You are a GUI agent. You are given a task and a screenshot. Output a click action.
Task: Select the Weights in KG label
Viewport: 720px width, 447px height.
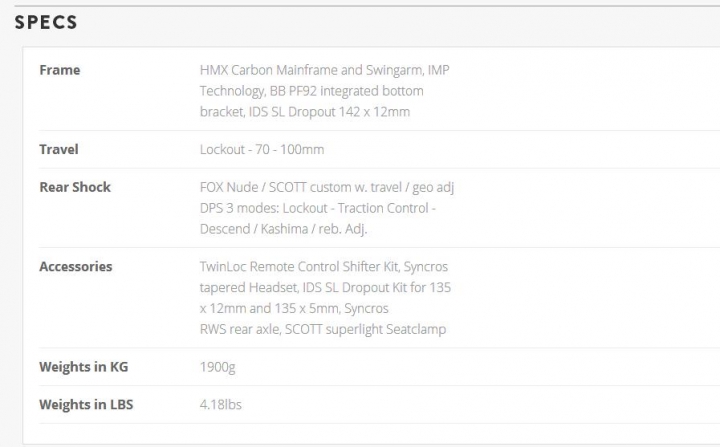click(x=84, y=367)
